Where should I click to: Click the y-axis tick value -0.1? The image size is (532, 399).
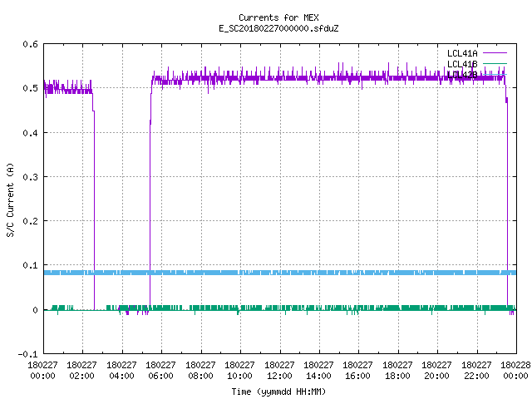[x=27, y=354]
